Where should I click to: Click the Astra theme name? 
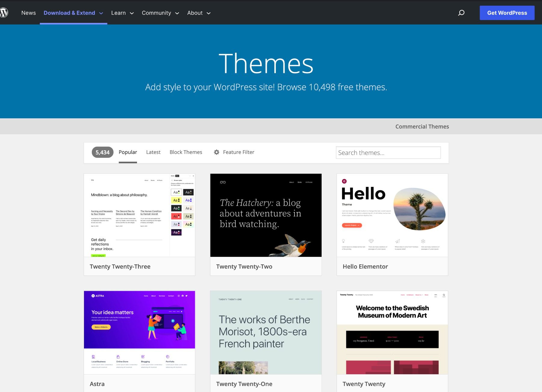pos(97,384)
